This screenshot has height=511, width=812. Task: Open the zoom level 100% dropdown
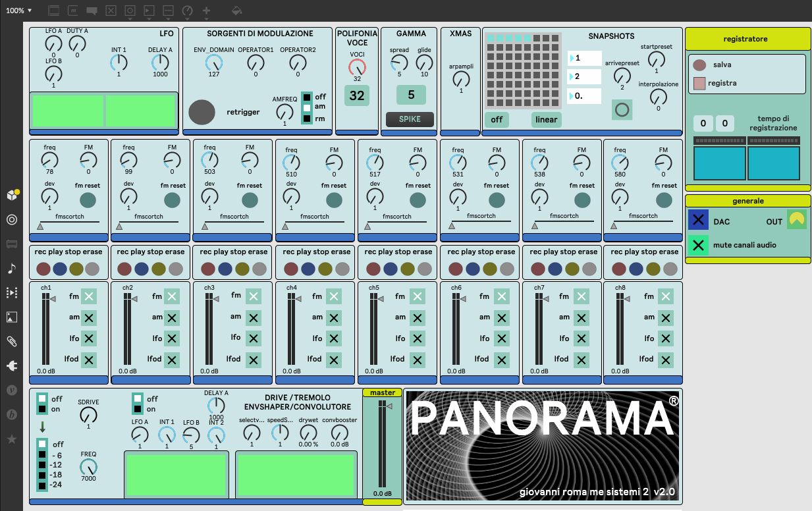(19, 11)
